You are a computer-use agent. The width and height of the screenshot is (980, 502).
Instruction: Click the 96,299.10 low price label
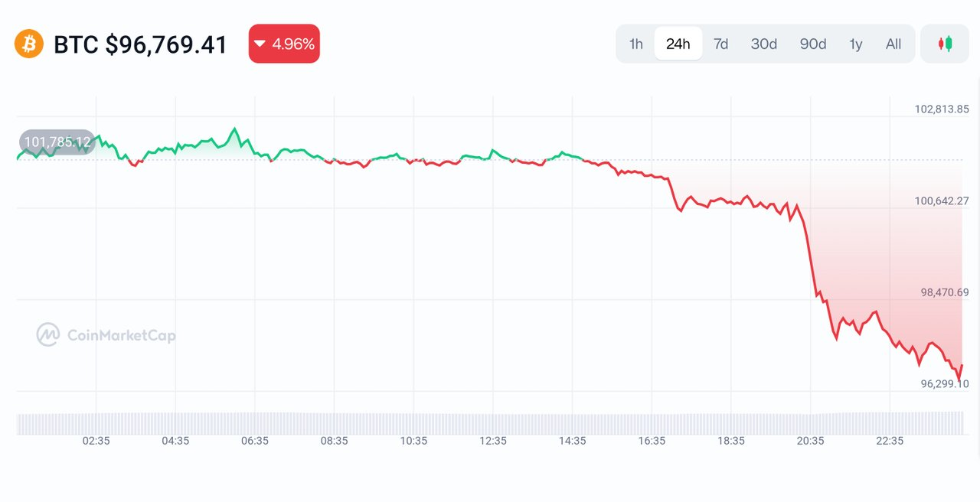[945, 384]
